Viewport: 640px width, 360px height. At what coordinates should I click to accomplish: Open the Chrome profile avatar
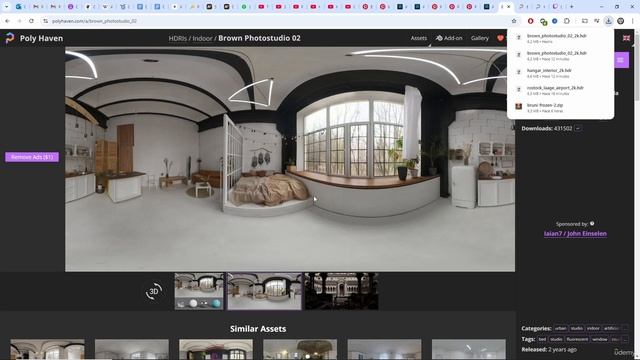coord(620,21)
